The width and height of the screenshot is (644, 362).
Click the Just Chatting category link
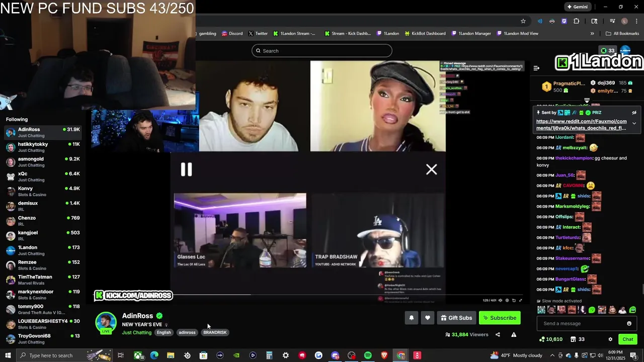(x=136, y=332)
